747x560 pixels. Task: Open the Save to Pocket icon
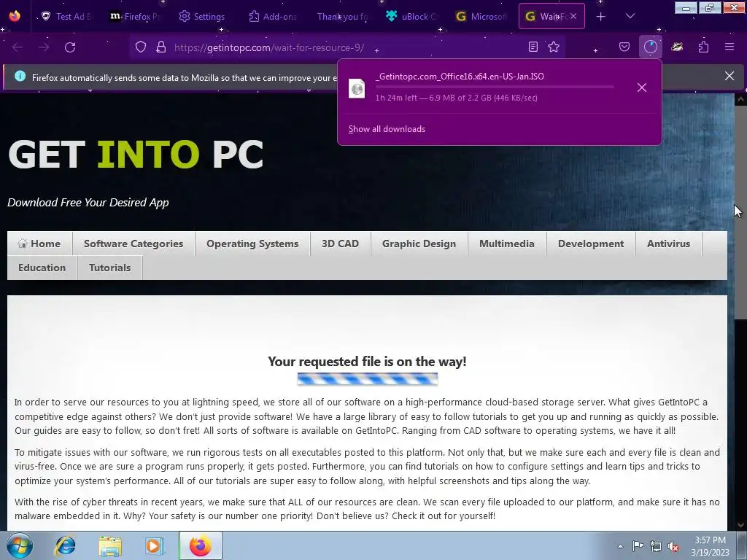(624, 47)
